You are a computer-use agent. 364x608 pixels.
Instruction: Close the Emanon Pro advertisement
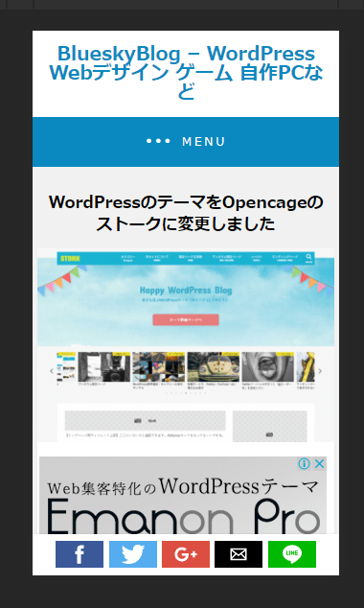click(320, 464)
